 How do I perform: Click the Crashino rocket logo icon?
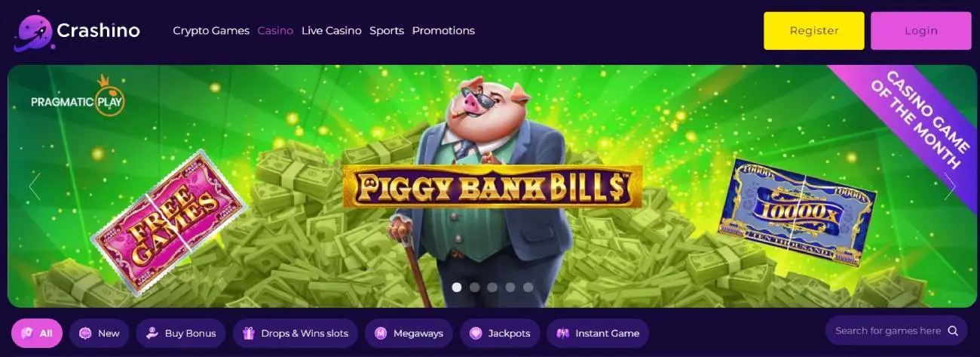pos(32,32)
